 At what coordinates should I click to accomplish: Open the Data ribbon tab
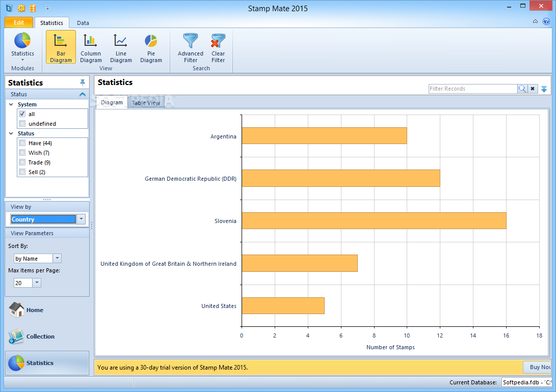(83, 23)
